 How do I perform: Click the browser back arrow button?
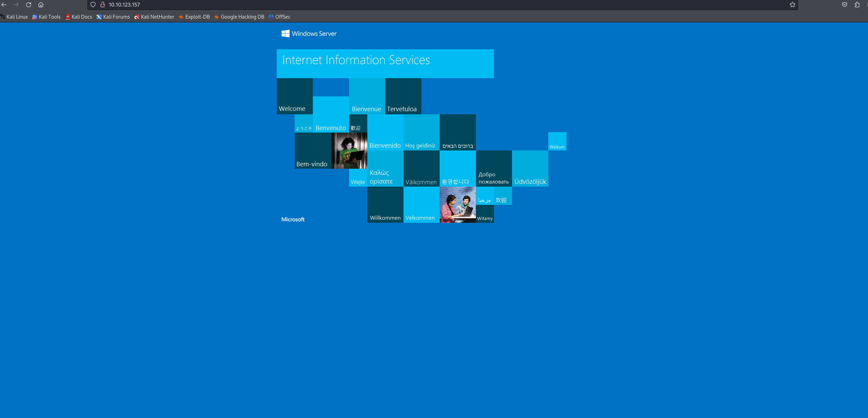click(x=4, y=5)
